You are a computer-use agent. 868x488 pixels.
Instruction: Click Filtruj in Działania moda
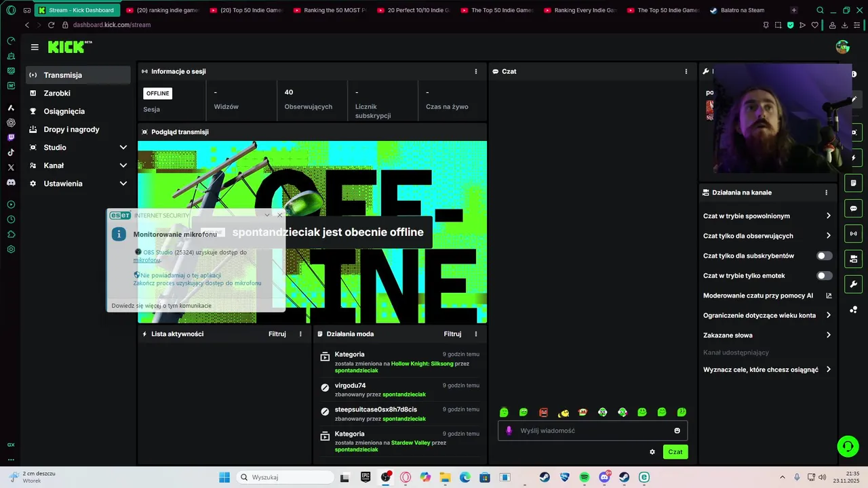pyautogui.click(x=452, y=334)
